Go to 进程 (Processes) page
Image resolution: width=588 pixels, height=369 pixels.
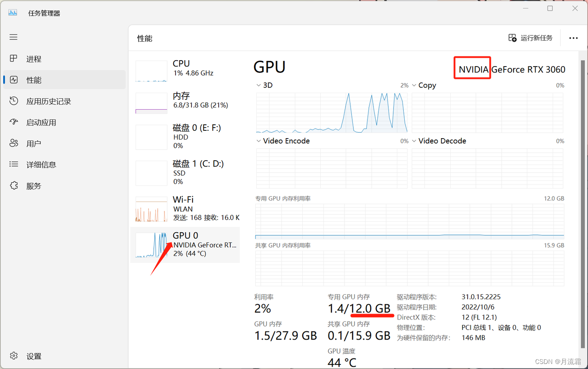[x=64, y=59]
